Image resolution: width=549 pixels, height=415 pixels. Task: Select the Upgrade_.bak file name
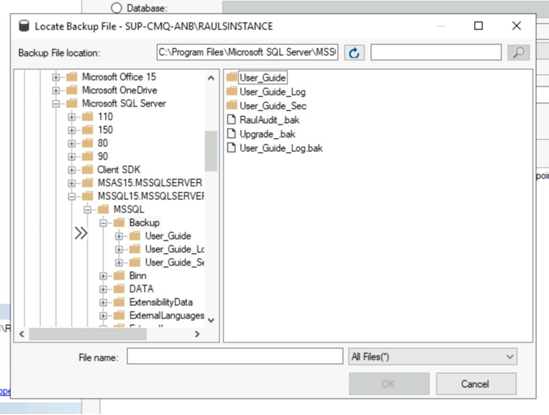point(267,134)
